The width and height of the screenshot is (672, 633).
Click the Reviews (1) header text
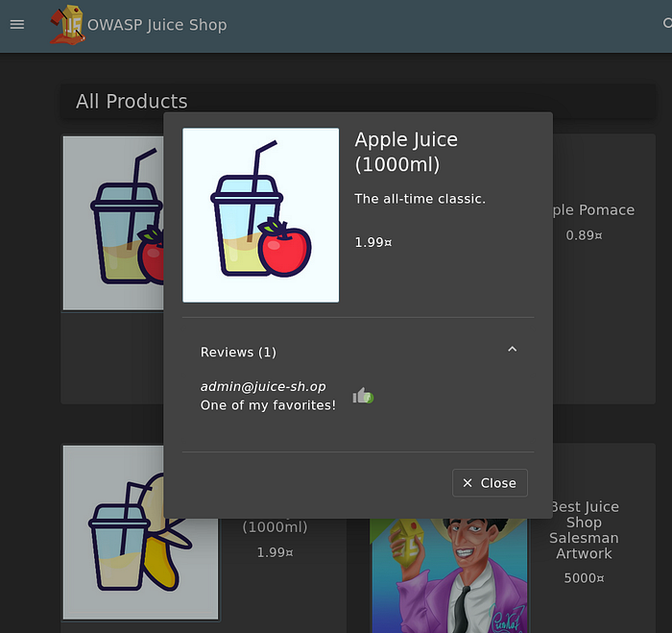click(x=238, y=353)
